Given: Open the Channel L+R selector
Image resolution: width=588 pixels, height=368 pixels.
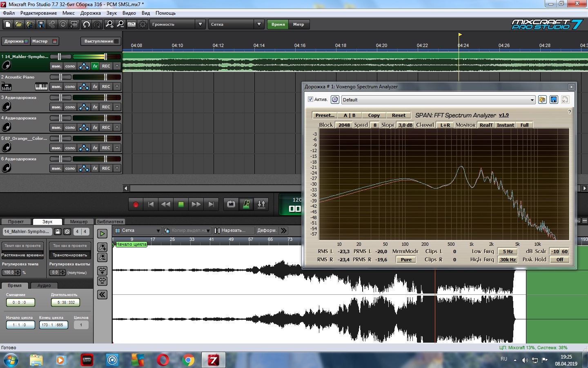Looking at the screenshot, I should 445,125.
